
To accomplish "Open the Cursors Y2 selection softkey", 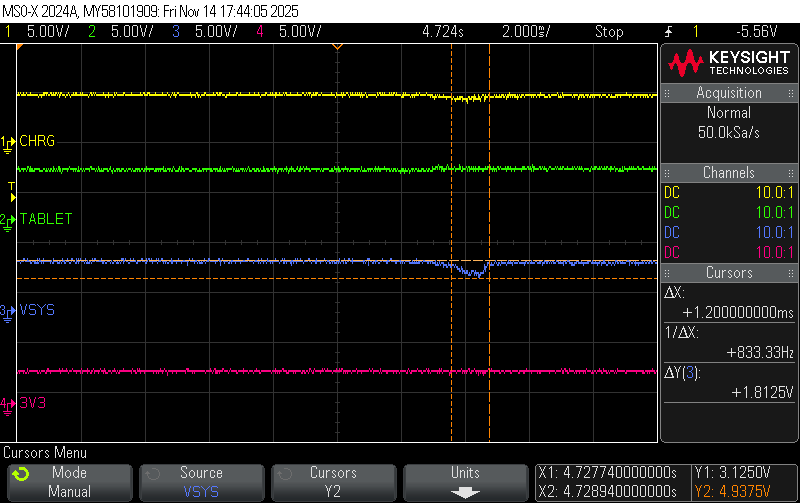I will coord(334,483).
